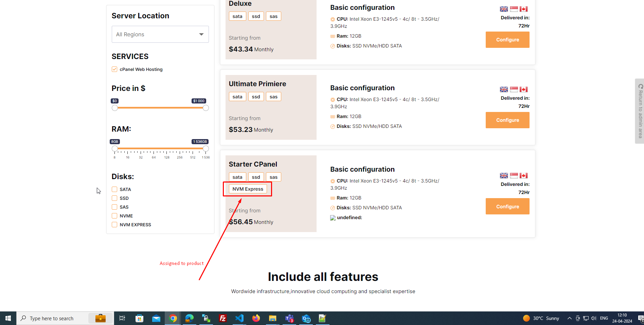Screen dimensions: 644x325
Task: Click the Microsoft Store taskbar icon
Action: tap(139, 318)
